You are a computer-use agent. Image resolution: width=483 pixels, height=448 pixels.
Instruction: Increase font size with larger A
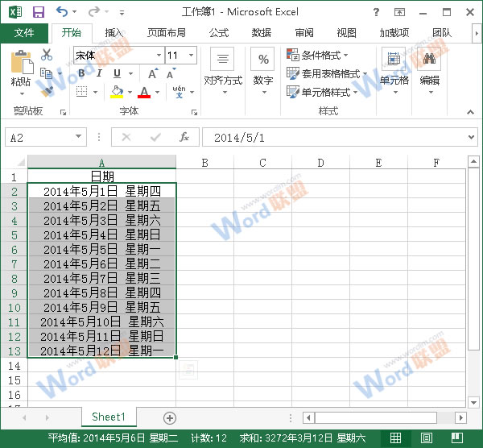[153, 73]
